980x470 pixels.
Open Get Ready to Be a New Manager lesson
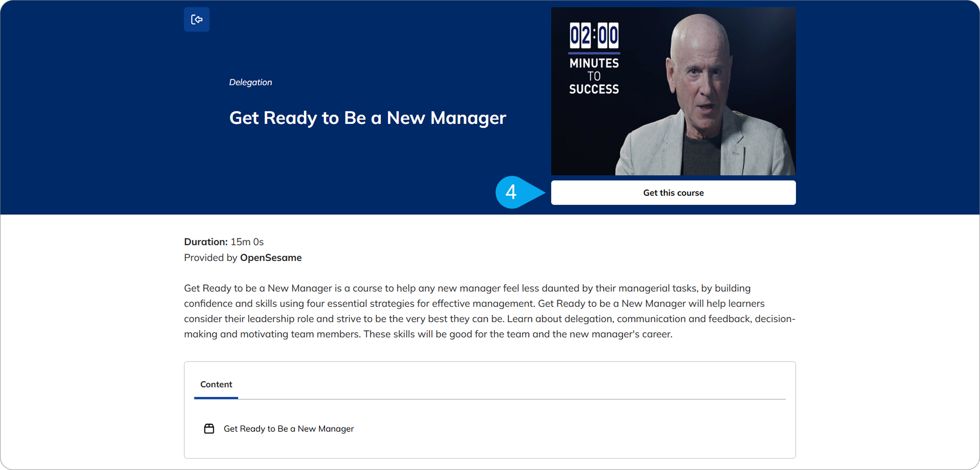(289, 429)
